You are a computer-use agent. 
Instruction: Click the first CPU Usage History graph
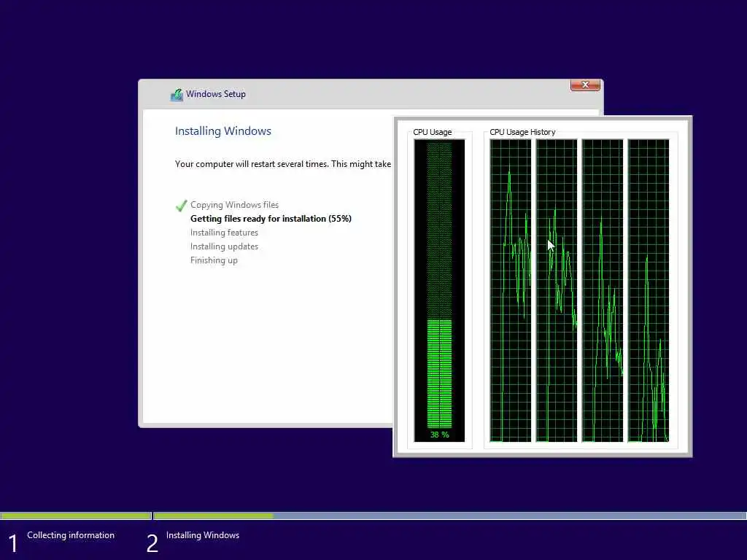point(510,290)
